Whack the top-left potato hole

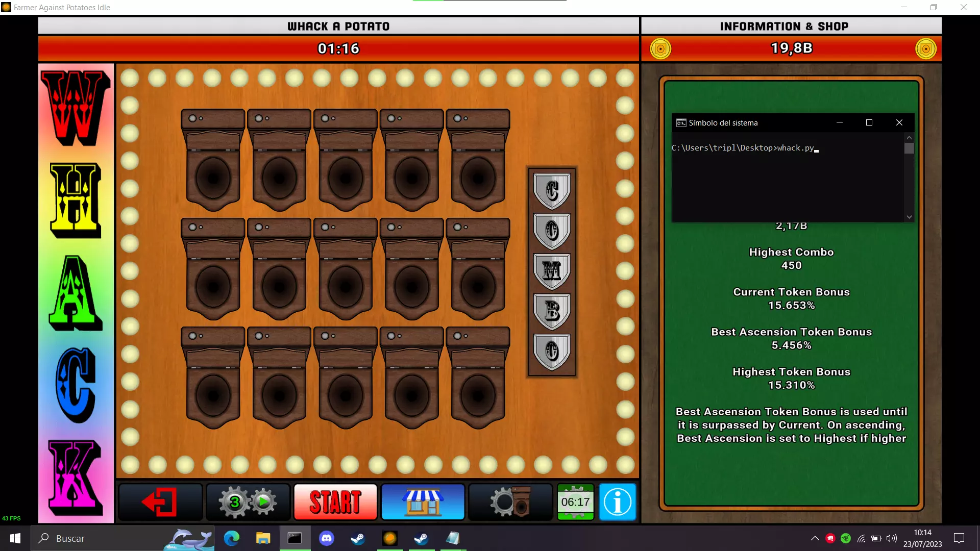tap(213, 177)
